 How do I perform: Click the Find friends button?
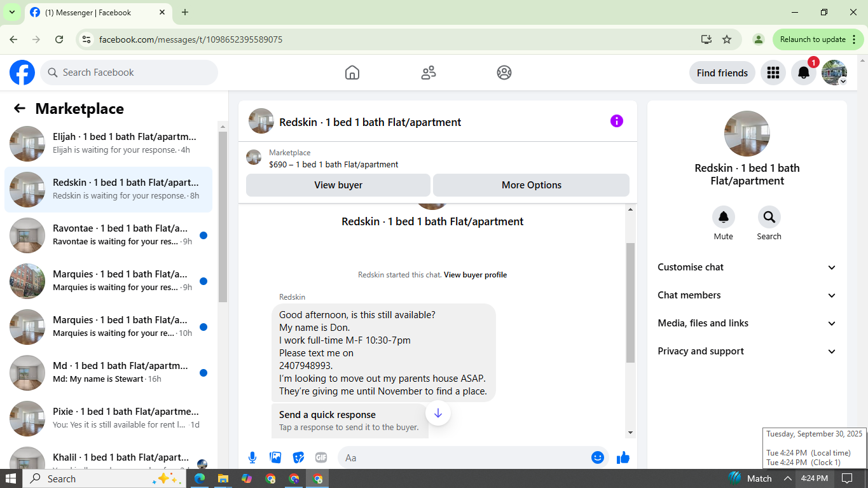(722, 73)
